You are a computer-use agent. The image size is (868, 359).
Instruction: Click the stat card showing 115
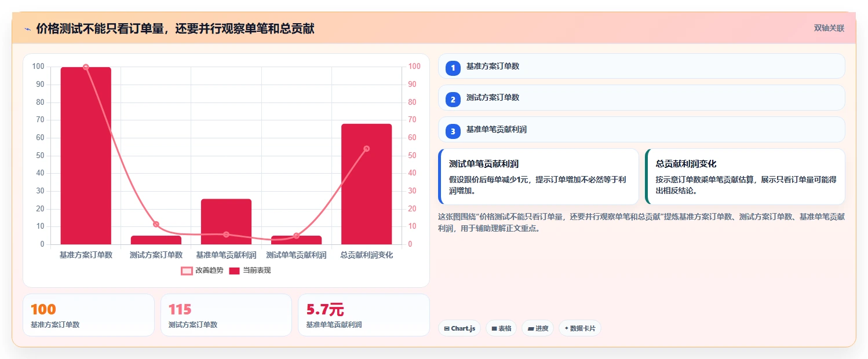pos(226,315)
